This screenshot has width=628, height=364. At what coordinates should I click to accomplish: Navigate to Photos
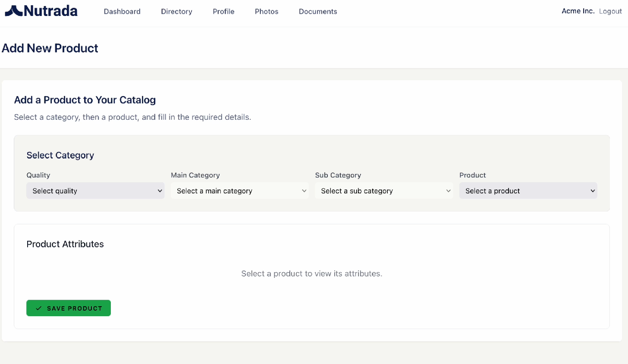tap(267, 12)
